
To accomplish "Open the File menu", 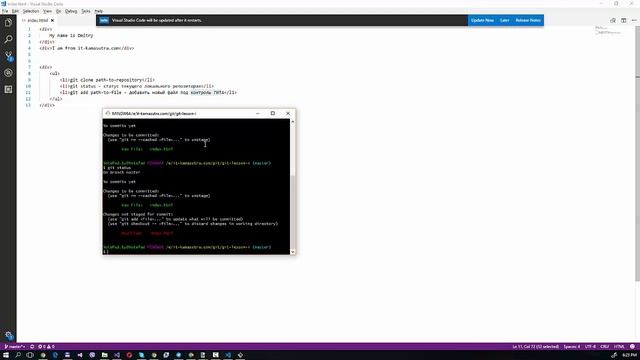I will click(x=5, y=11).
